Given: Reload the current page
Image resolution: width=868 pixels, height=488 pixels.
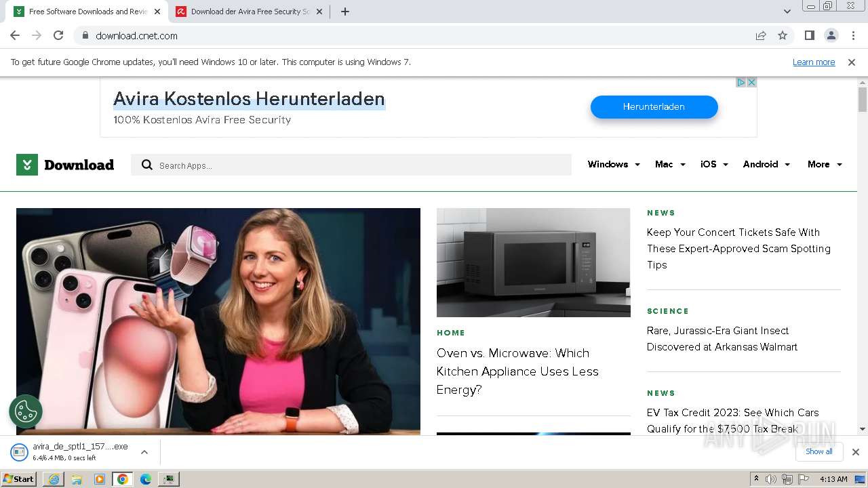Looking at the screenshot, I should point(58,35).
